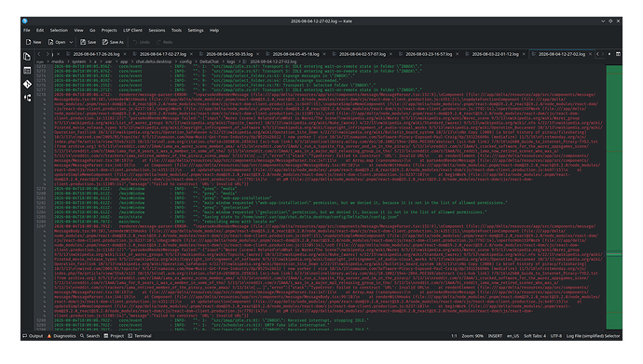Switch to 2026-08-04-17-02-27.log tab
643x364 pixels.
pyautogui.click(x=163, y=54)
